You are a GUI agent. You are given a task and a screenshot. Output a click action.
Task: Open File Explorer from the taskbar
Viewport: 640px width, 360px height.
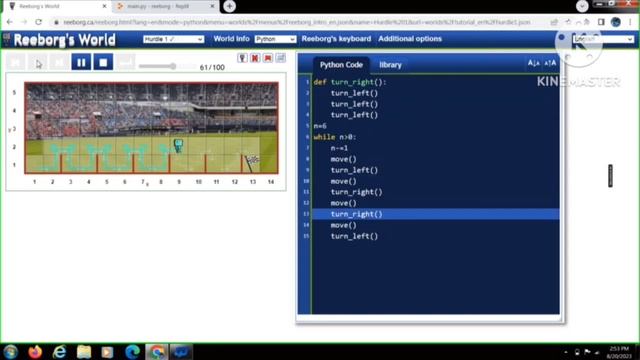tap(84, 352)
